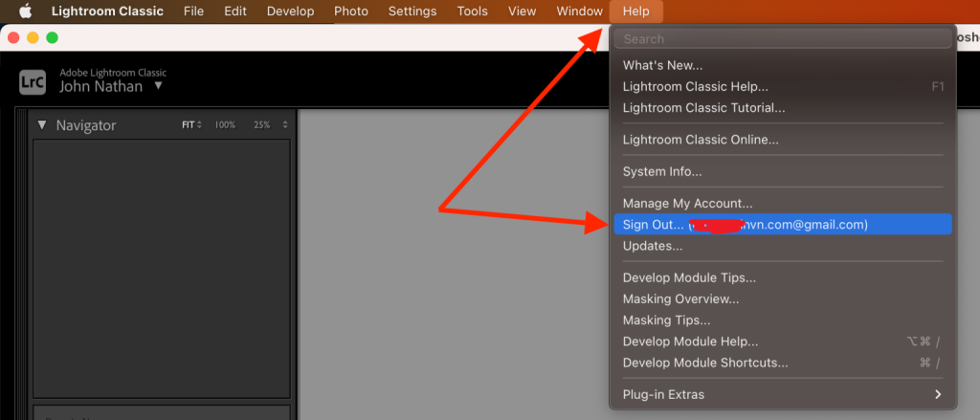980x420 pixels.
Task: Open What's New from Help menu
Action: [662, 66]
